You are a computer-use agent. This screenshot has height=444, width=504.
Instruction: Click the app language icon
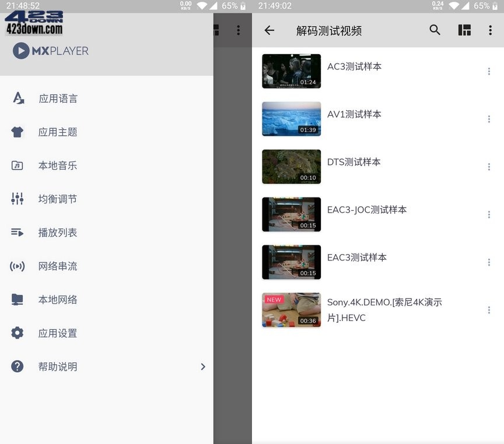coord(18,98)
